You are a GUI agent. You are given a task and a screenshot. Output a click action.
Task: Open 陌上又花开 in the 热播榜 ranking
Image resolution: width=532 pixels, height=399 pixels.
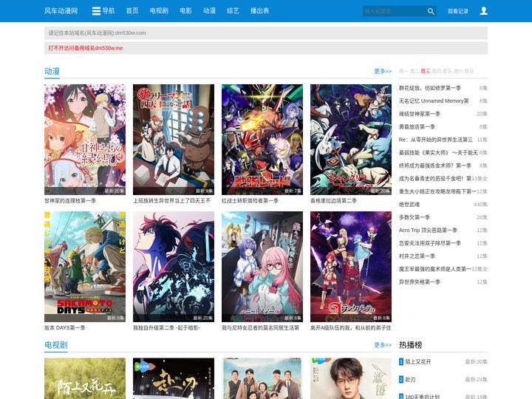click(x=418, y=362)
